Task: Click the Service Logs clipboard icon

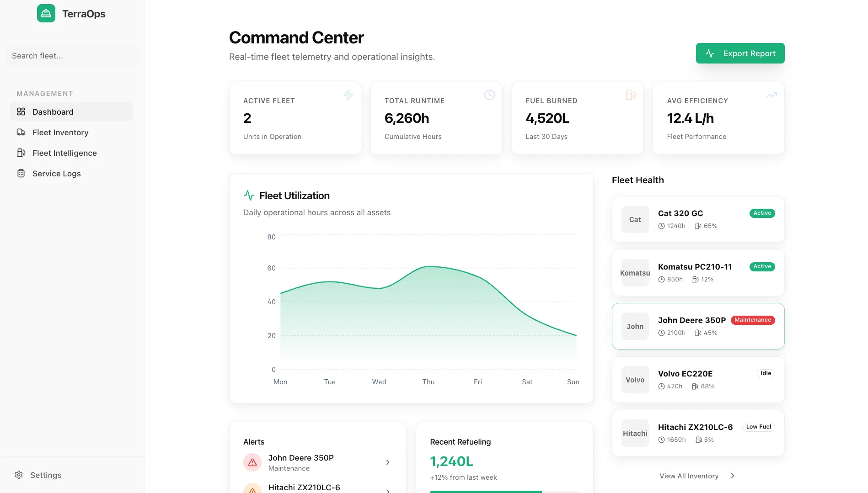Action: point(21,174)
